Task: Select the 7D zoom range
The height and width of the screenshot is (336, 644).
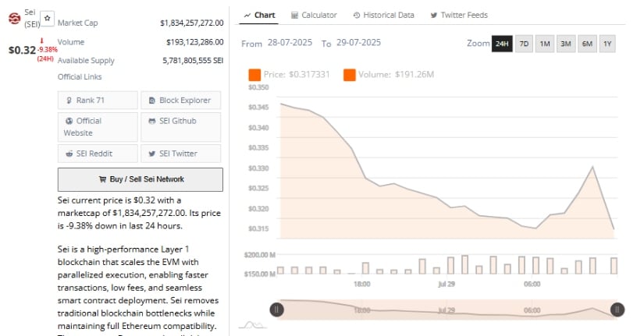Action: 524,44
